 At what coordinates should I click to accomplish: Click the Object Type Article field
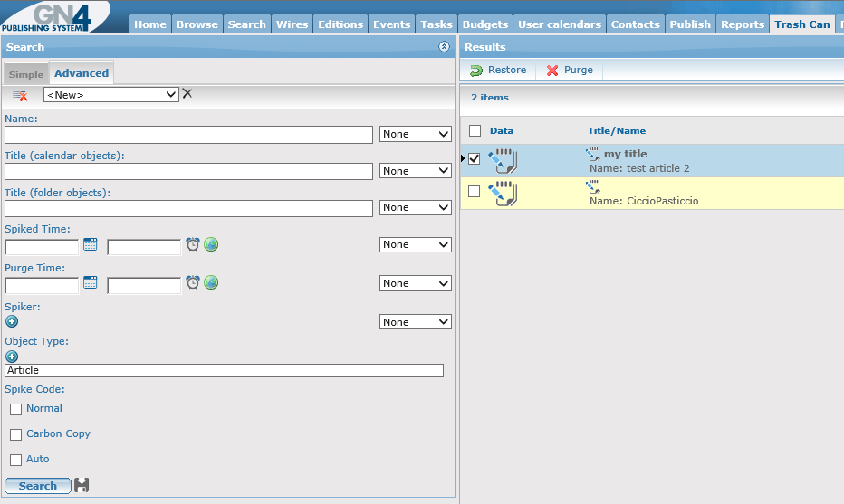(x=224, y=370)
